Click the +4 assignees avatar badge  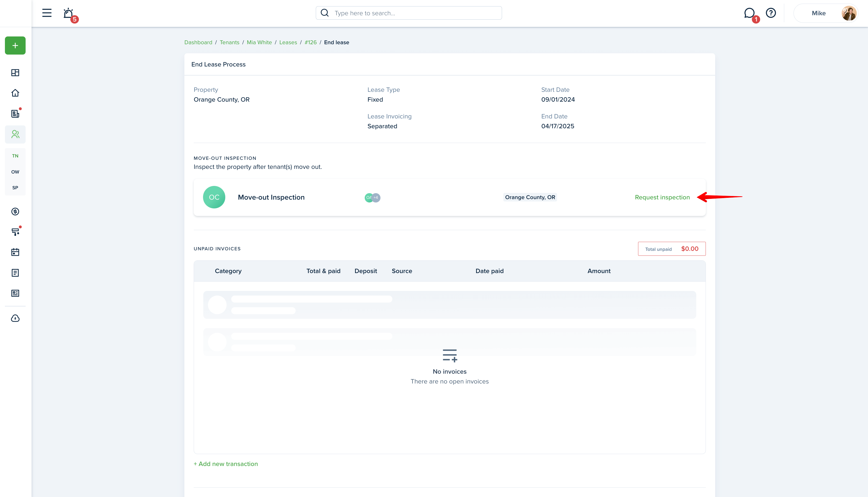376,198
